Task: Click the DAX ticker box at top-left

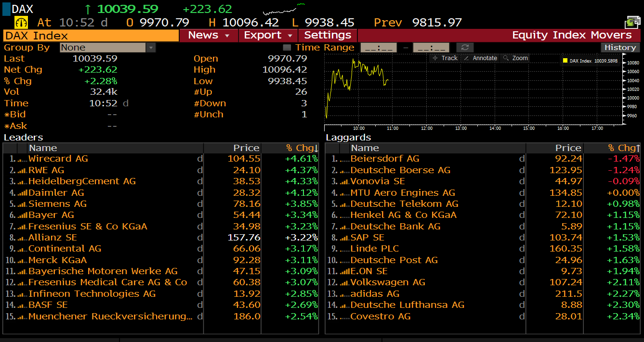Action: pos(7,9)
